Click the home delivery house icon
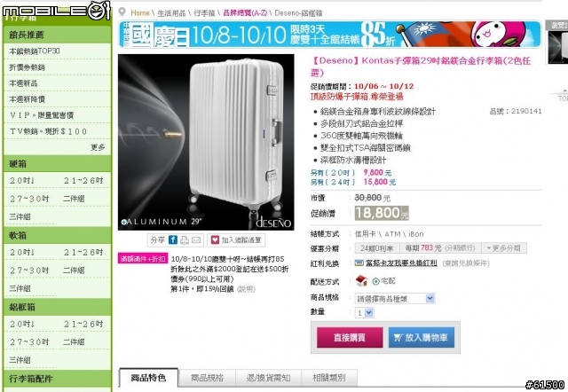Image resolution: width=568 pixels, height=392 pixels. click(361, 280)
